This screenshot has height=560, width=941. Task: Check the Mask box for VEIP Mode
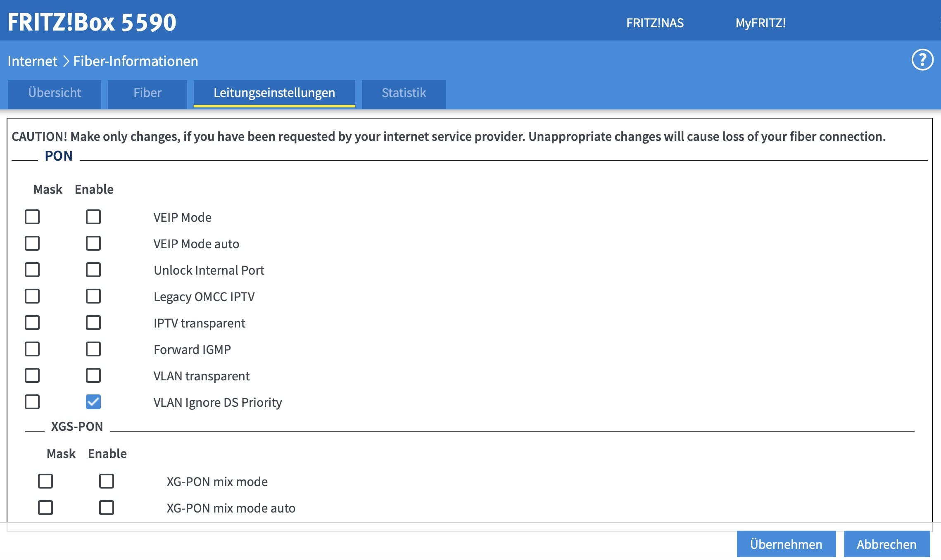point(32,217)
